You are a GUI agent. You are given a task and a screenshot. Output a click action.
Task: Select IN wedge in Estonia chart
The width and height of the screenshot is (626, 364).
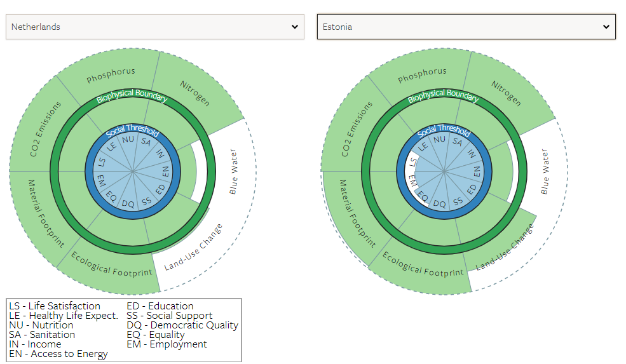tap(471, 154)
